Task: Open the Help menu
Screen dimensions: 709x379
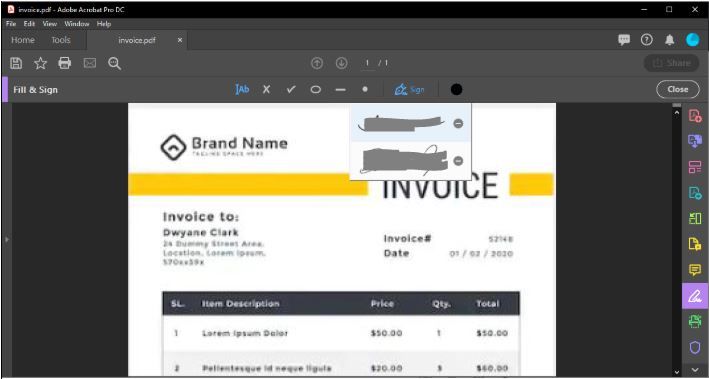Action: pos(104,24)
